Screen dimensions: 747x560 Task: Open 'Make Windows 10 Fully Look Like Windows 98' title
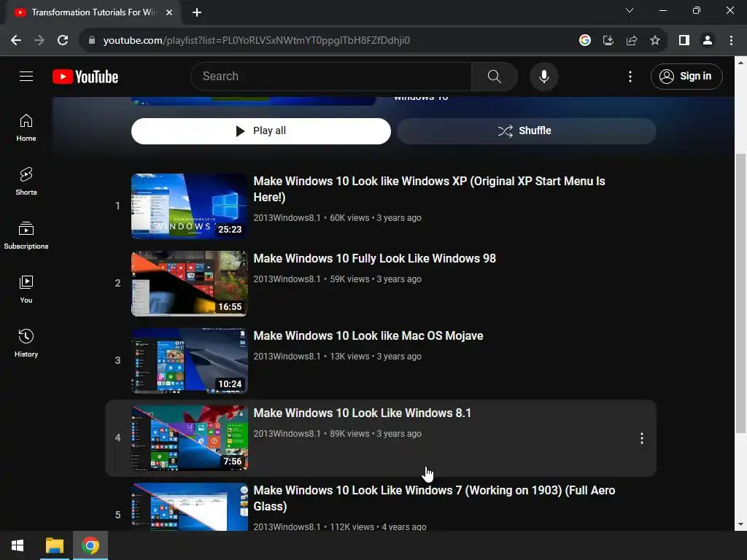tap(374, 259)
